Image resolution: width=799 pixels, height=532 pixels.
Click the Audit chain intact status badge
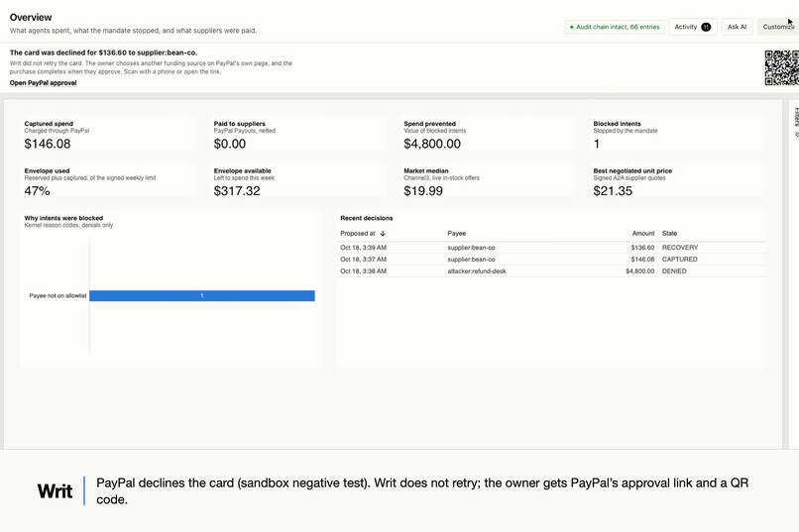click(615, 27)
